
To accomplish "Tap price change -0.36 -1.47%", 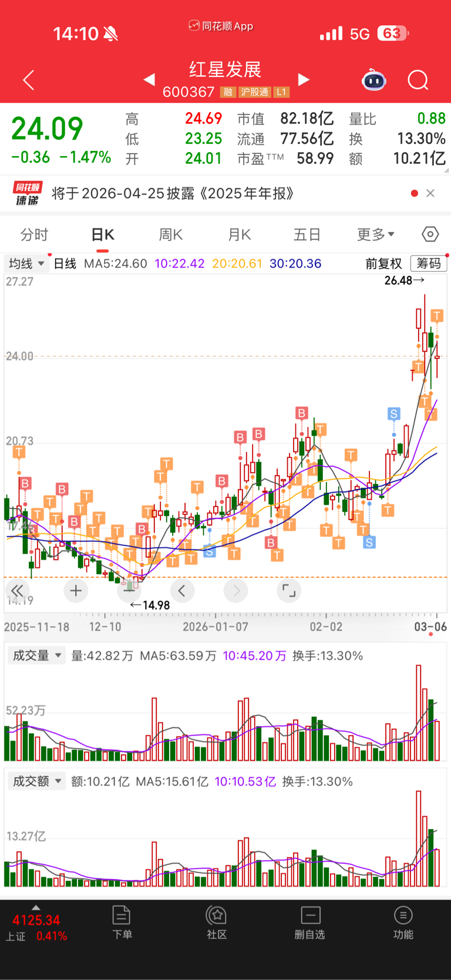I will click(x=61, y=157).
